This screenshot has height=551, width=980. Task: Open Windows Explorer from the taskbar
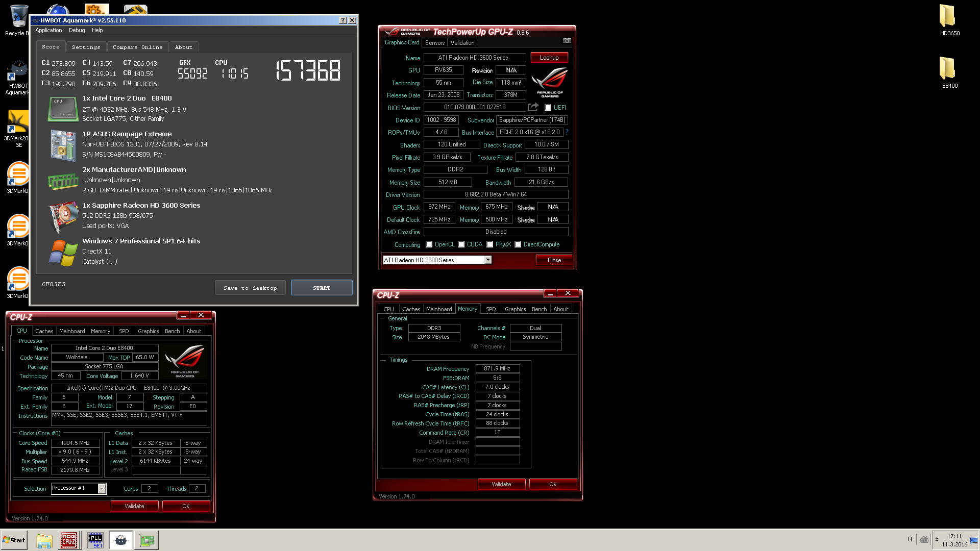(44, 540)
